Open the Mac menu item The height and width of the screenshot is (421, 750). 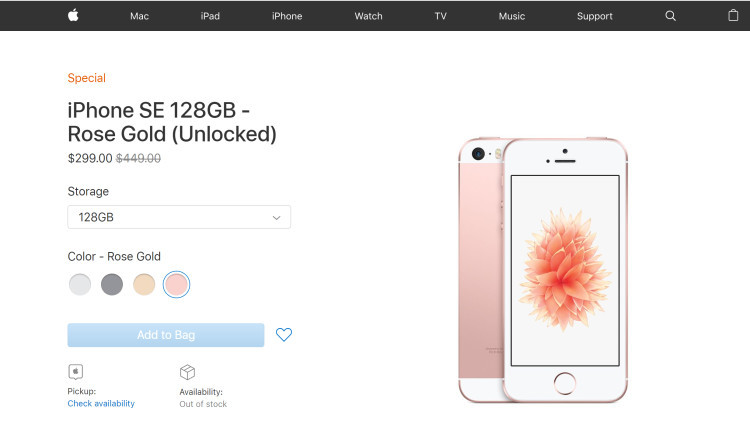[139, 16]
